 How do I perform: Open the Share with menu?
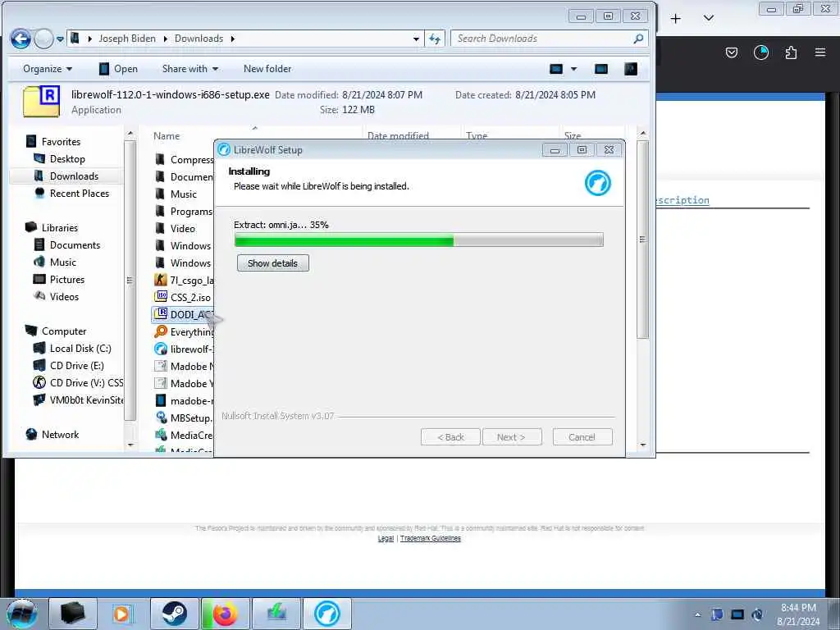tap(190, 69)
